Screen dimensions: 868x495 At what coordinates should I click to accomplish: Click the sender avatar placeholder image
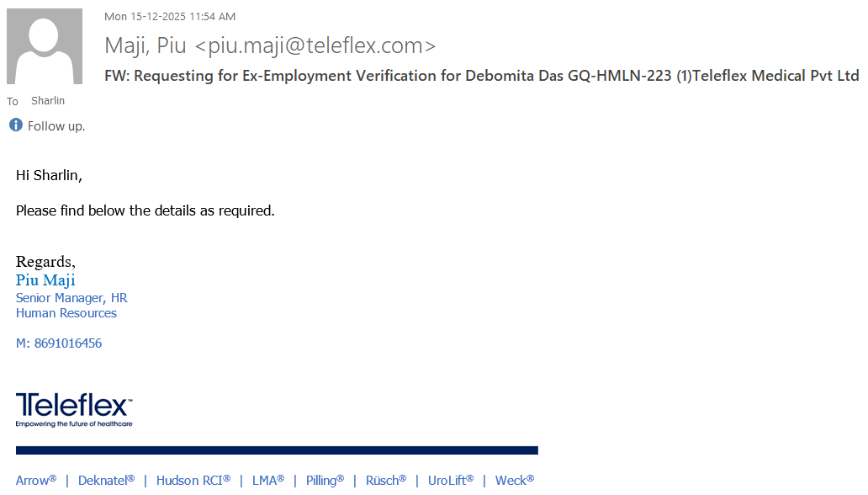pyautogui.click(x=45, y=46)
